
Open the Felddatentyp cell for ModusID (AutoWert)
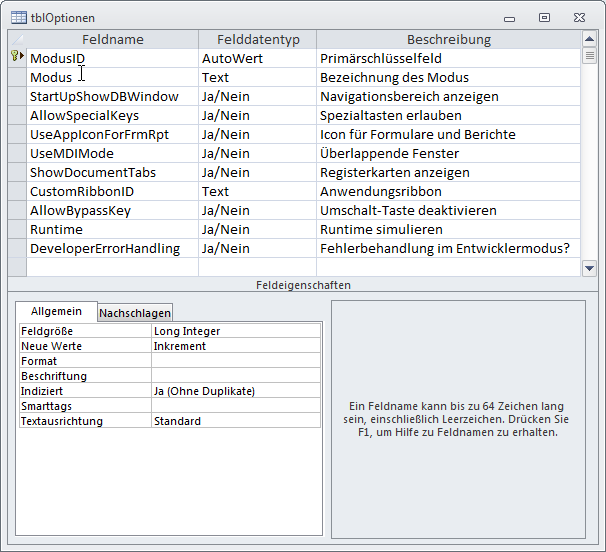pyautogui.click(x=256, y=58)
